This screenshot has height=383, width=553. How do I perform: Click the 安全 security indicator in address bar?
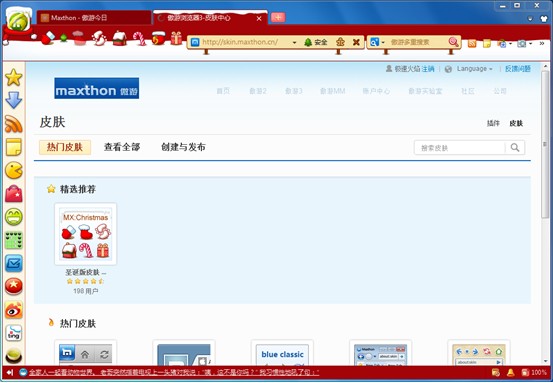[x=315, y=42]
